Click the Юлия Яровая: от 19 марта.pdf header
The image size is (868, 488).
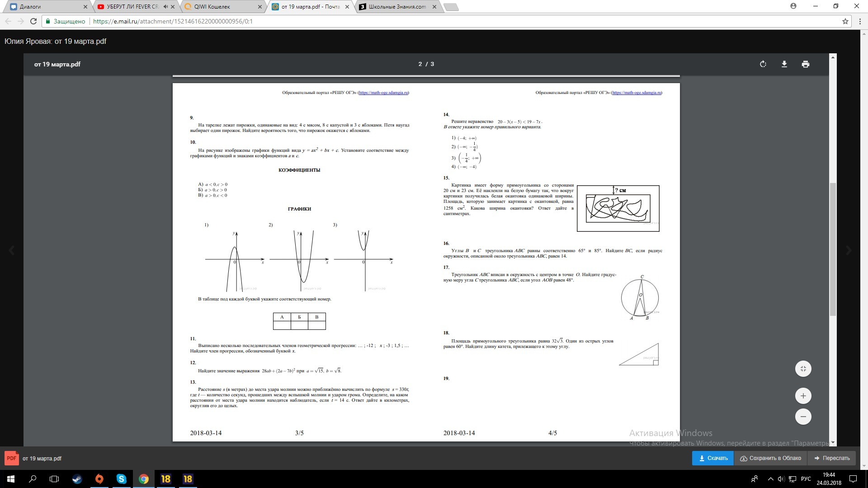(x=56, y=41)
